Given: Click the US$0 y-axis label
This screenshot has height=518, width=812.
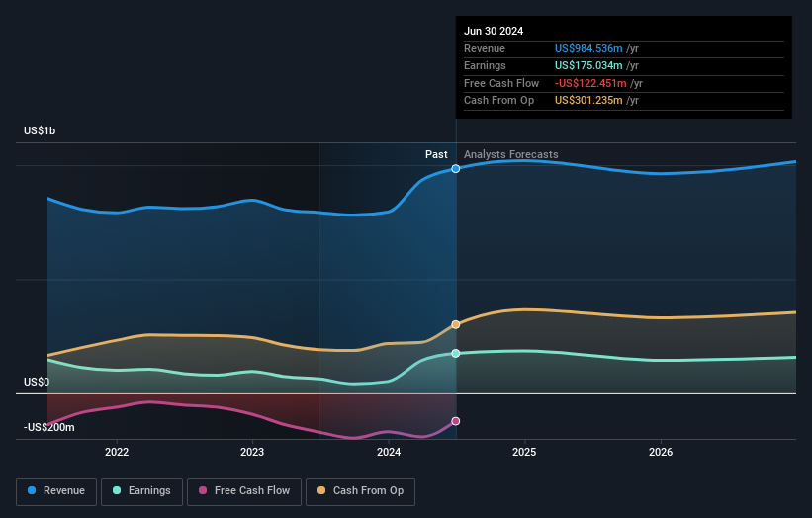Looking at the screenshot, I should tap(37, 382).
